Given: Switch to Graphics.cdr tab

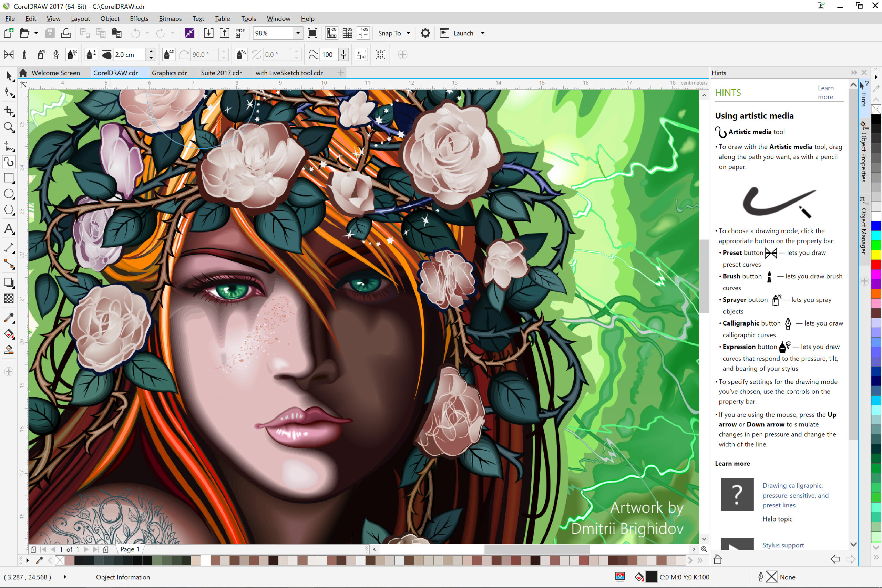Looking at the screenshot, I should click(169, 73).
